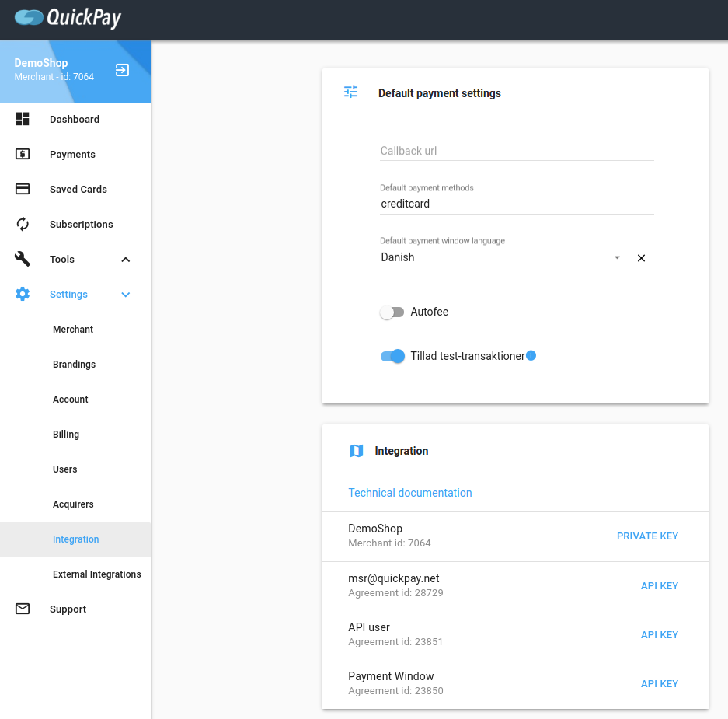Click the Saved Cards card icon

click(23, 189)
